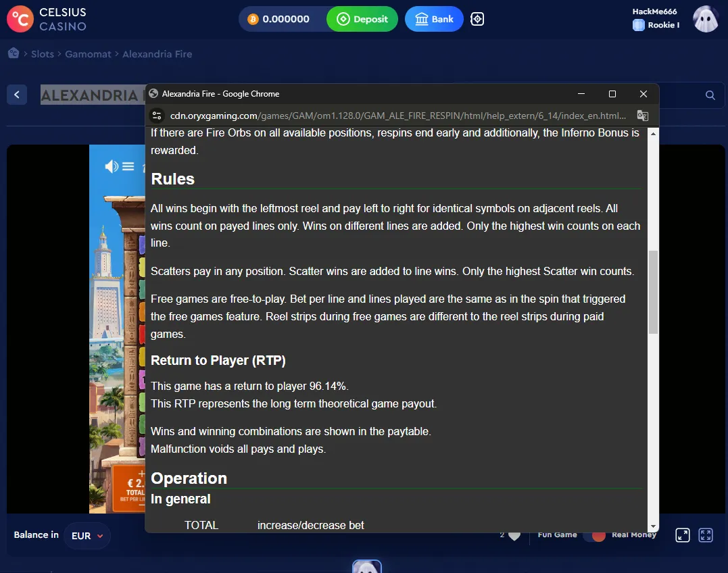This screenshot has height=573, width=728.
Task: Open the Deposit dialog
Action: [x=362, y=19]
